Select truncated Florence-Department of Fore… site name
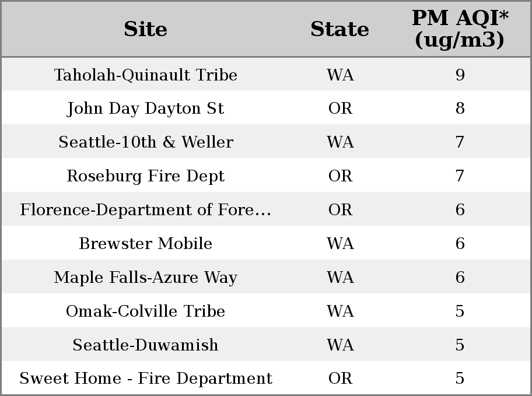Image resolution: width=532 pixels, height=396 pixels. tap(146, 209)
